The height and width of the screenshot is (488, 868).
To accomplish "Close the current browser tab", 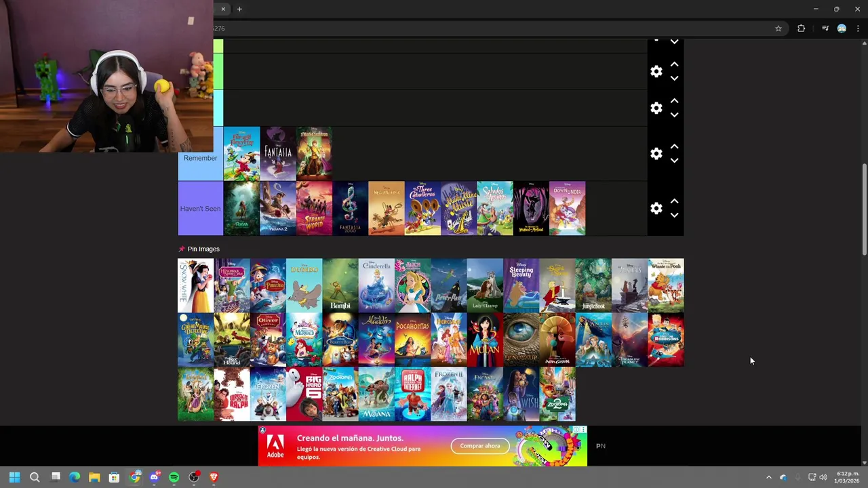I will (x=223, y=9).
